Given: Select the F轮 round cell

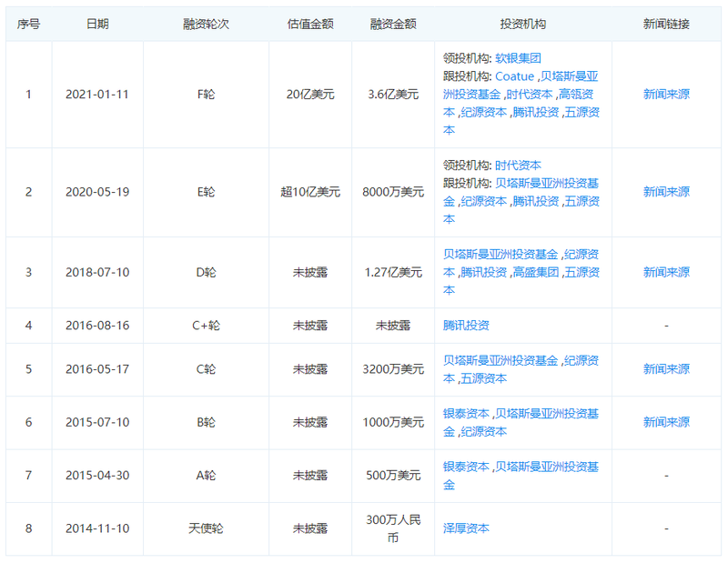Looking at the screenshot, I should (206, 95).
